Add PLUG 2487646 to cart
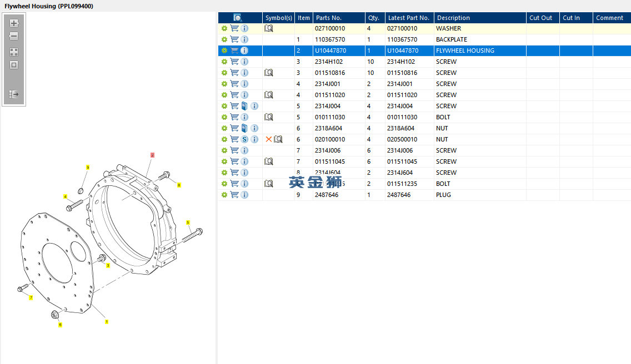The width and height of the screenshot is (631, 364). [234, 195]
